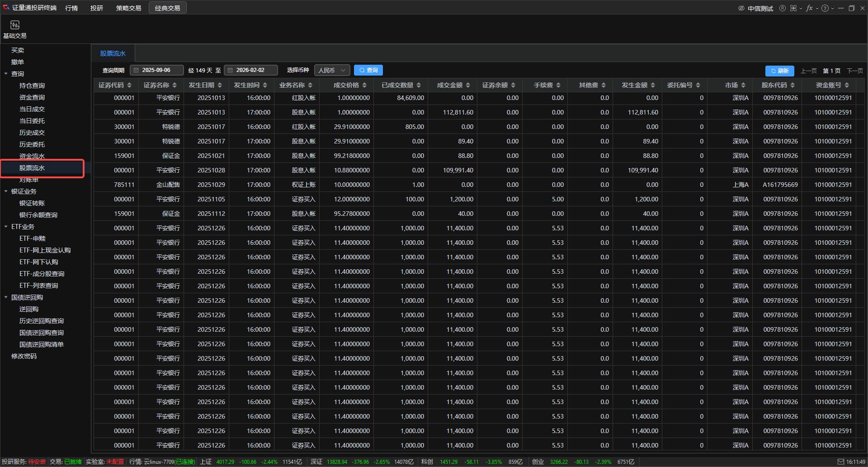
Task: Click the four-petal layout icon
Action: point(793,8)
